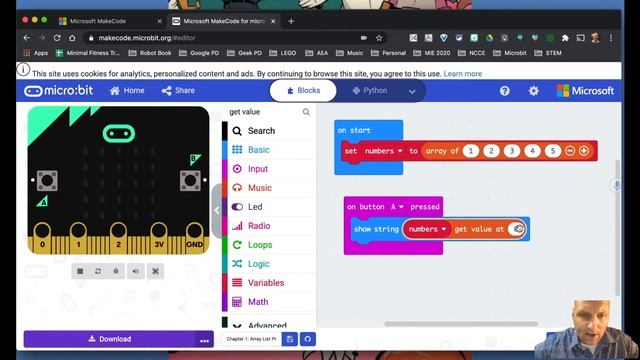Open the STEM bookmarks folder
The width and height of the screenshot is (640, 360).
(x=548, y=53)
